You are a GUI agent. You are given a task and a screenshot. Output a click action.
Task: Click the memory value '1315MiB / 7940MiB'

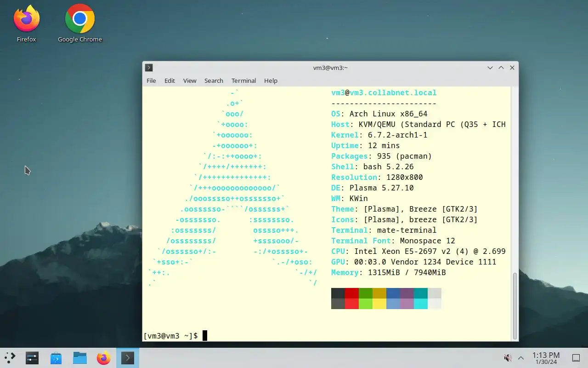point(407,272)
